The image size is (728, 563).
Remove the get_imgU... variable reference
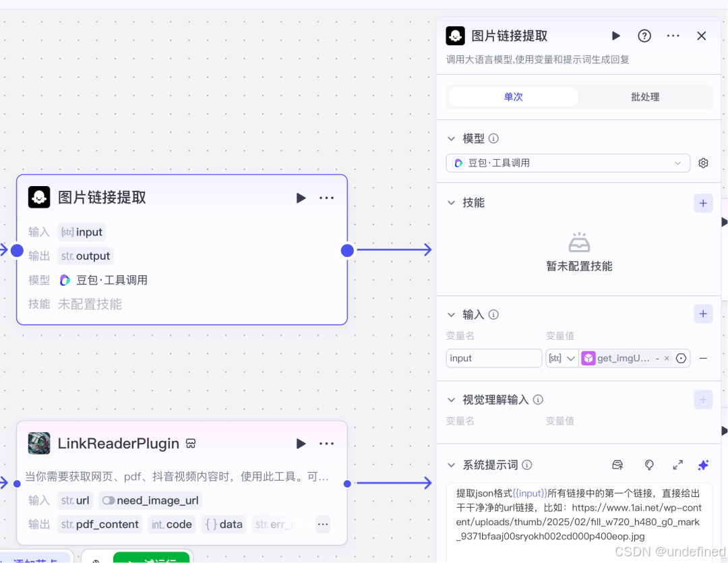point(667,358)
